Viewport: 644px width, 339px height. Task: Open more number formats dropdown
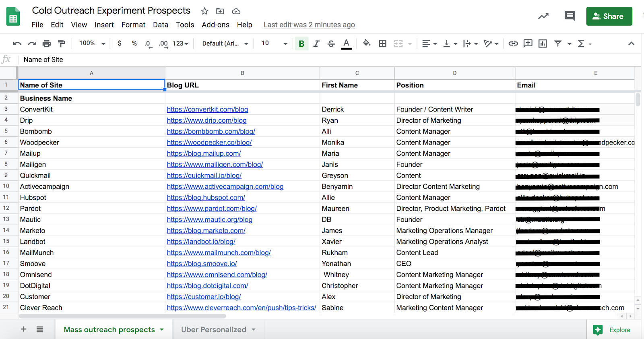[180, 43]
